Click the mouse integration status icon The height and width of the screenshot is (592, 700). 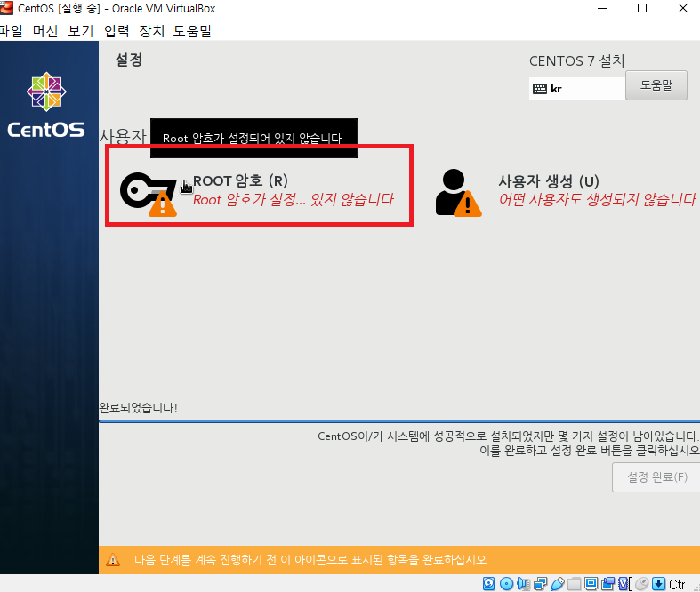click(x=642, y=583)
